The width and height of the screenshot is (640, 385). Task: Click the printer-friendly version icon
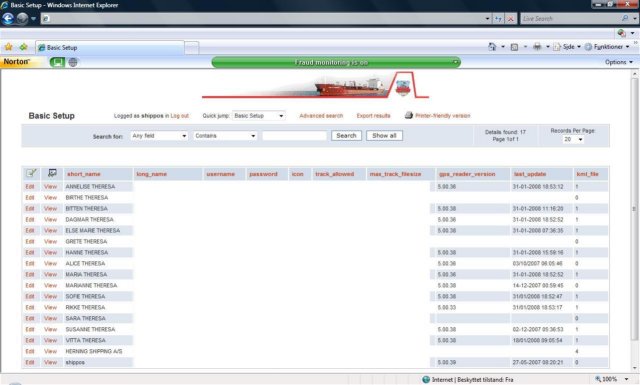(409, 115)
